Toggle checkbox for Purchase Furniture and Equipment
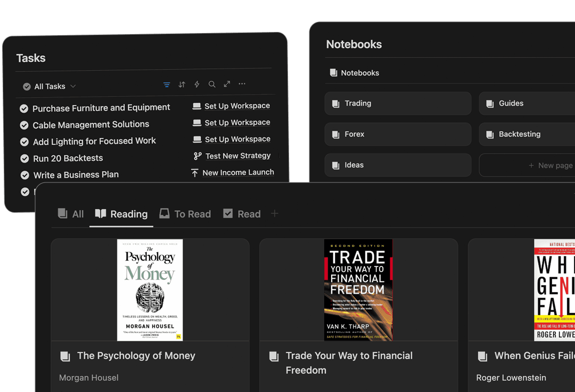 pyautogui.click(x=24, y=109)
